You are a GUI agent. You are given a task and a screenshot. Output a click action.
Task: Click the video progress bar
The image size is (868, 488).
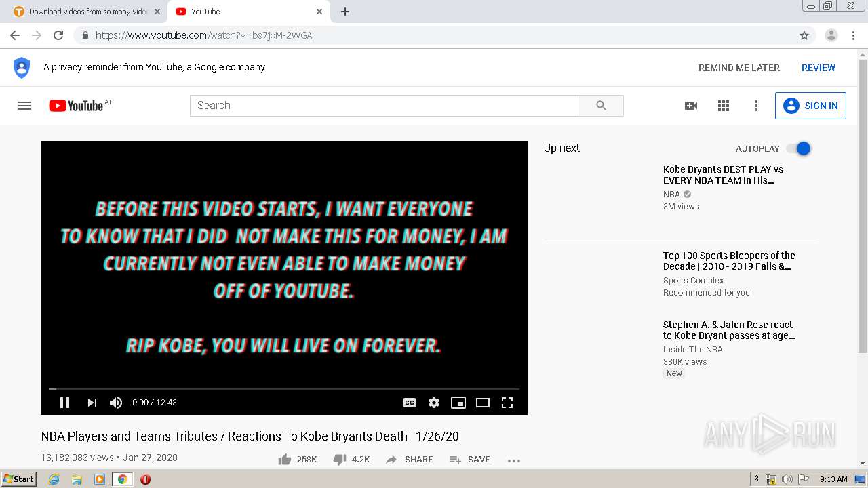point(284,389)
